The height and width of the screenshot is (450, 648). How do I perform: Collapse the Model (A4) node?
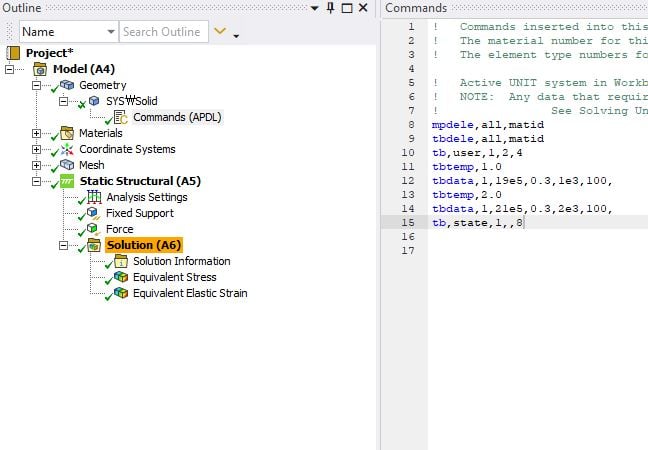click(9, 69)
